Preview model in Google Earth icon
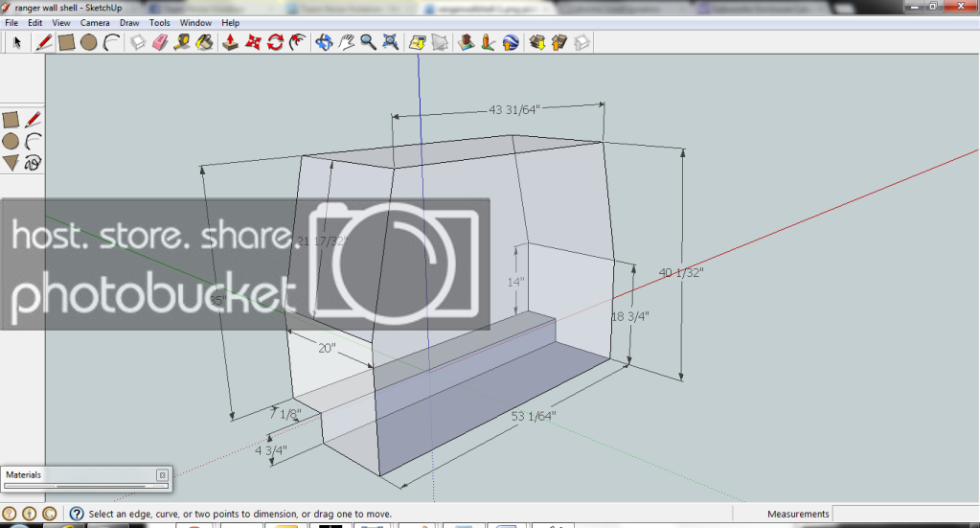This screenshot has width=980, height=528. point(511,42)
